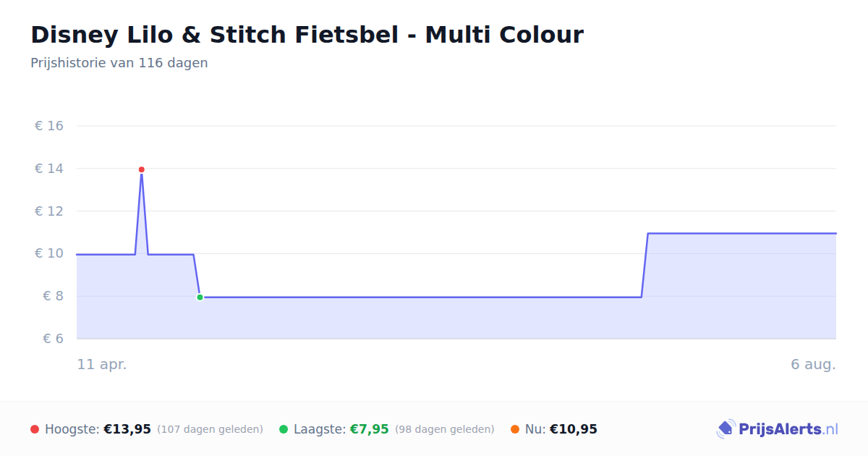Click the 6 aug. end date label
Image resolution: width=868 pixels, height=456 pixels.
814,364
